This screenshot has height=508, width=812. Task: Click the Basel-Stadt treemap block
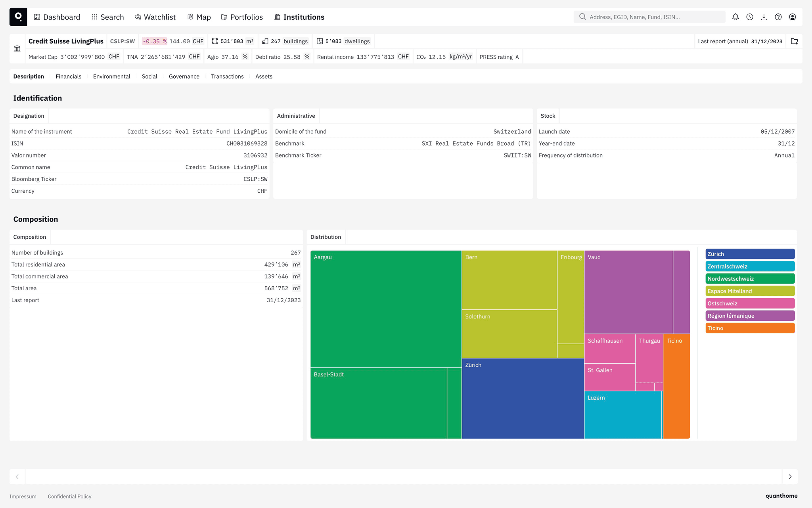[x=379, y=403]
